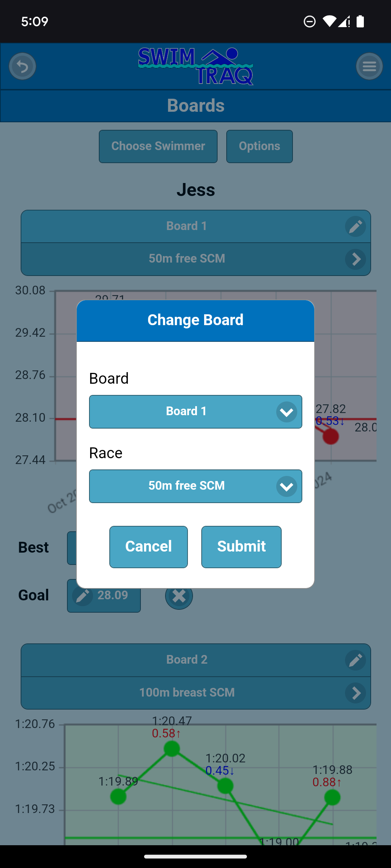Tap the SwimTraq logo
Screen dimensions: 391x868
[195, 66]
